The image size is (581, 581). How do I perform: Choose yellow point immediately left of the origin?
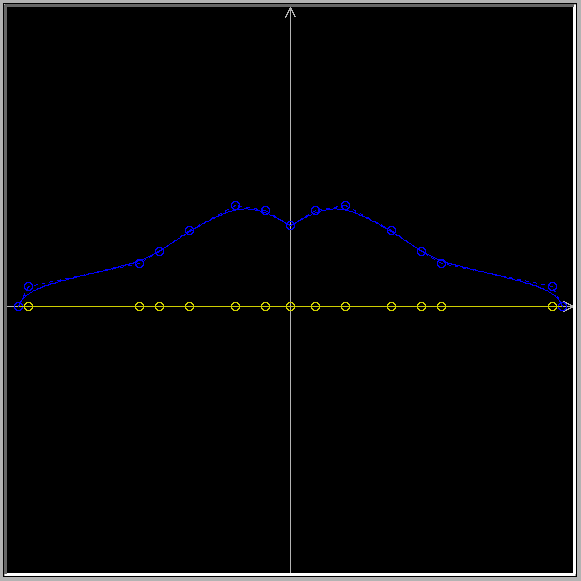[265, 306]
